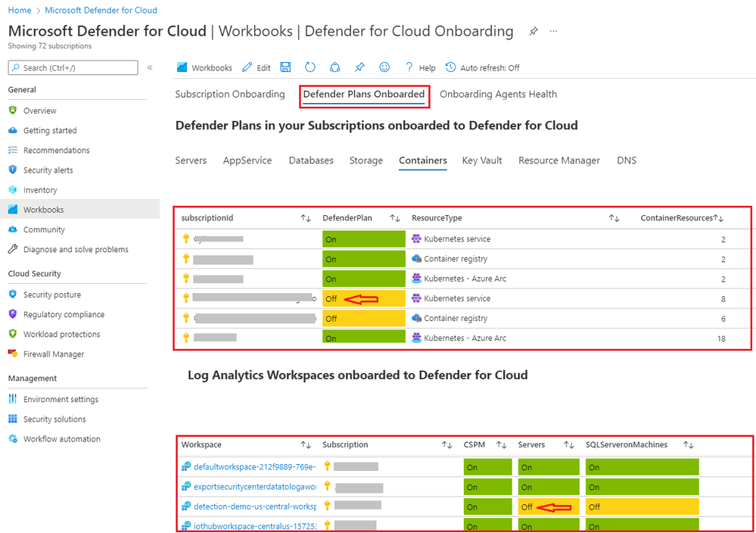Sort by the ResourceType column arrows
The width and height of the screenshot is (756, 533).
tap(614, 218)
